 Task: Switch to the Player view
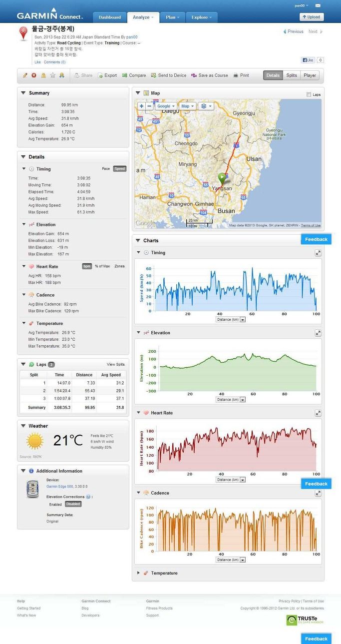tap(310, 75)
